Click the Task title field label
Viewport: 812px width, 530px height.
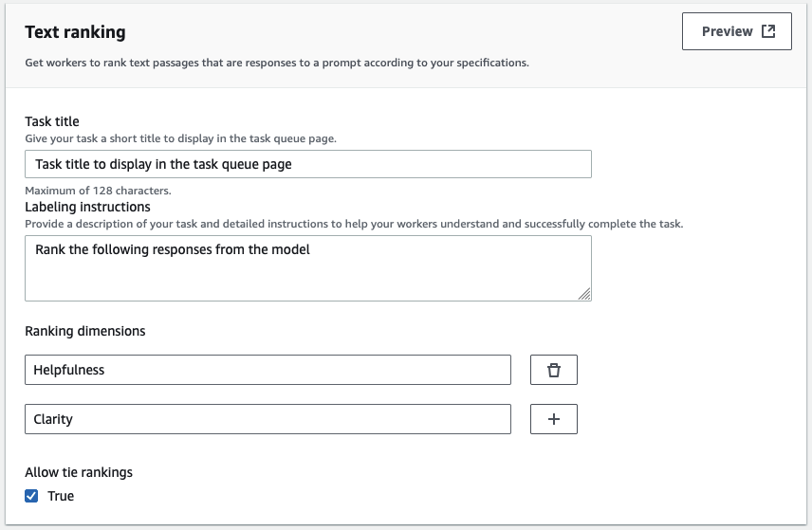click(x=52, y=121)
